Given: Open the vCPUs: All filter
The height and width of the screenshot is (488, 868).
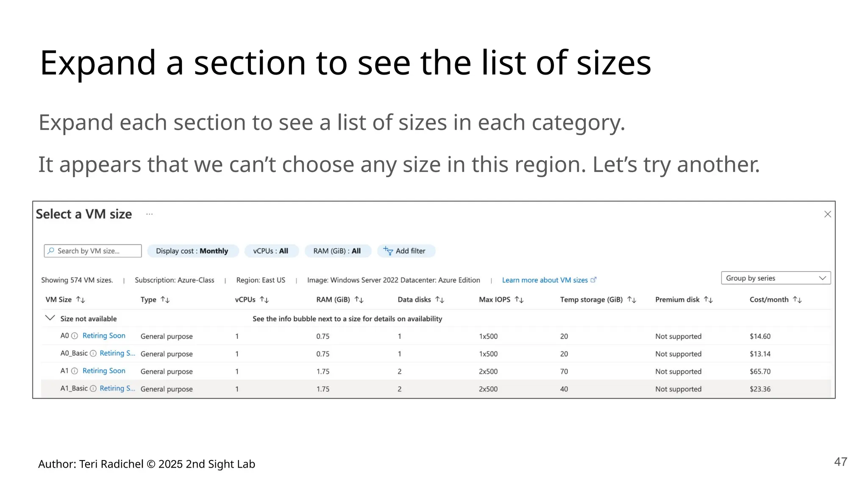Looking at the screenshot, I should coord(271,251).
